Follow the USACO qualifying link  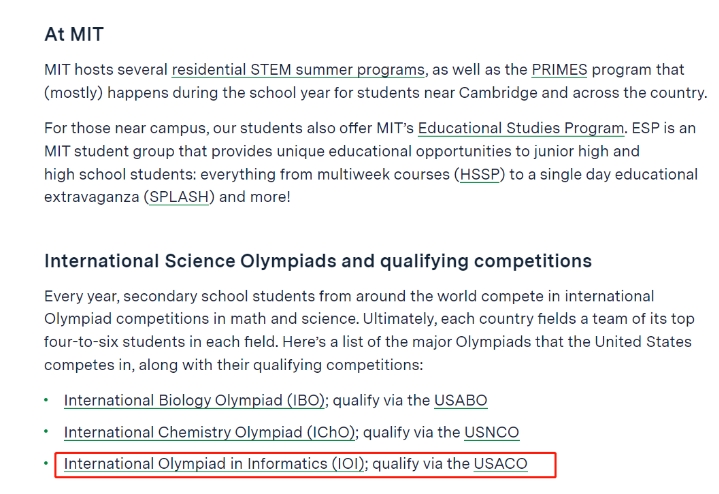point(500,464)
